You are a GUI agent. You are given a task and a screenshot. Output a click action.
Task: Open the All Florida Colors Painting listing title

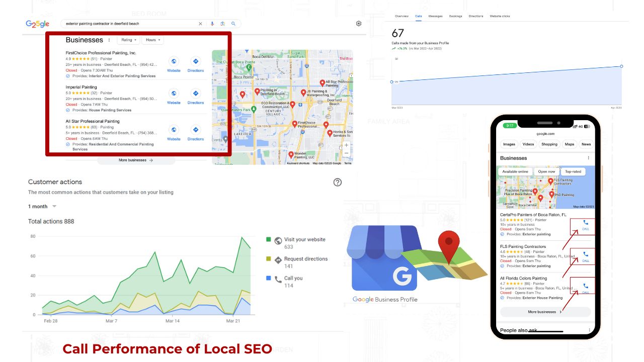[x=523, y=278]
